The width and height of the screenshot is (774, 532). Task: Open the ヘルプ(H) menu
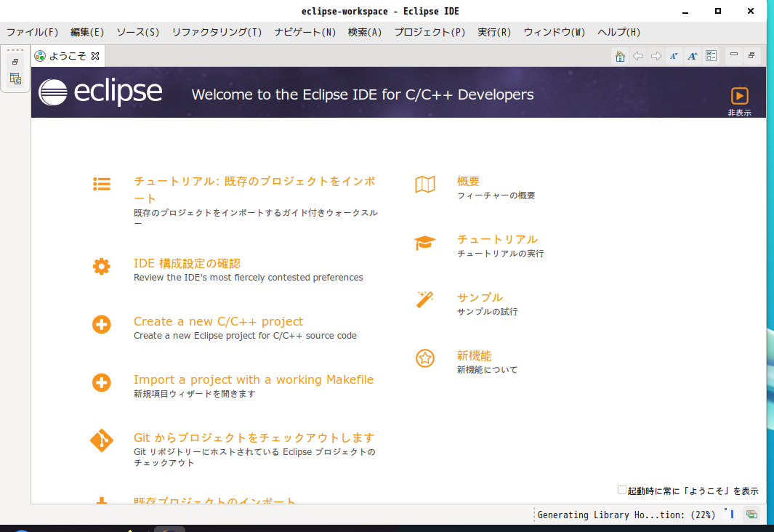click(618, 33)
